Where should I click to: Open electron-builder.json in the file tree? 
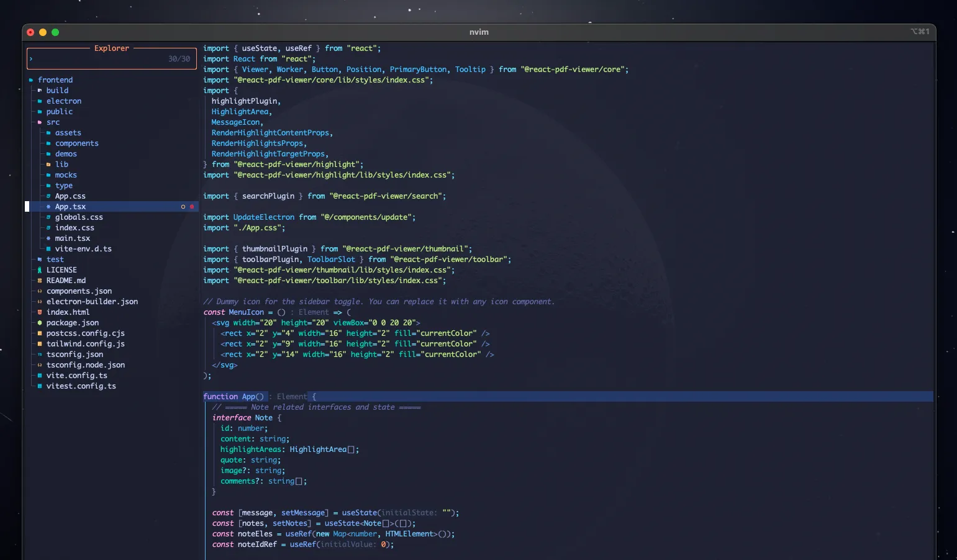click(92, 302)
